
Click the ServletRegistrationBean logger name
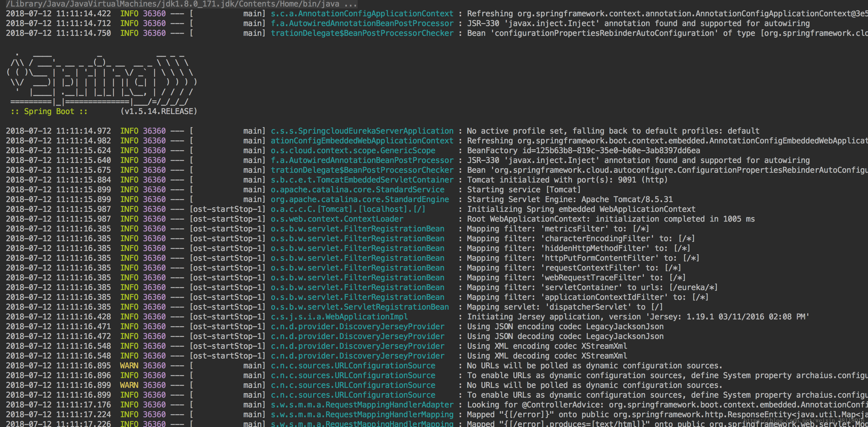tap(360, 306)
